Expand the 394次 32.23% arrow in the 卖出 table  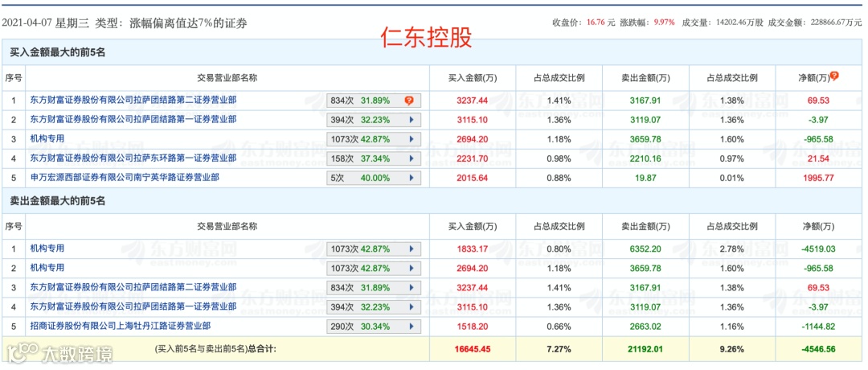(411, 306)
